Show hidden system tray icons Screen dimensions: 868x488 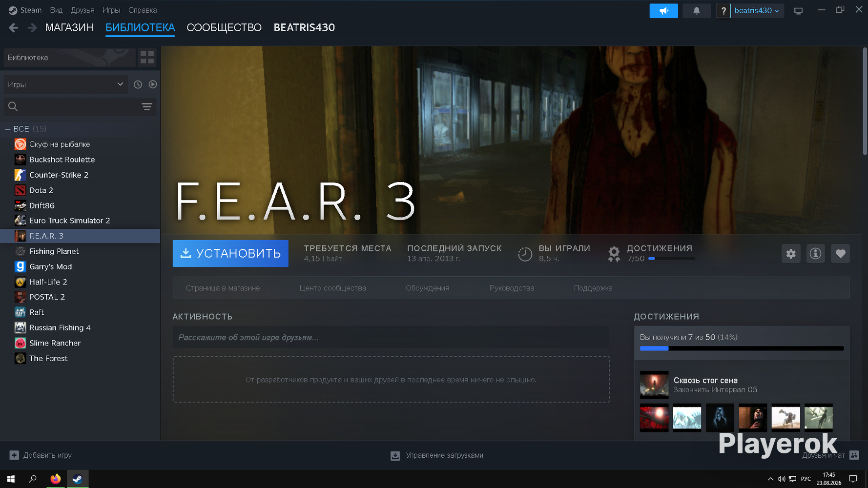pos(770,479)
